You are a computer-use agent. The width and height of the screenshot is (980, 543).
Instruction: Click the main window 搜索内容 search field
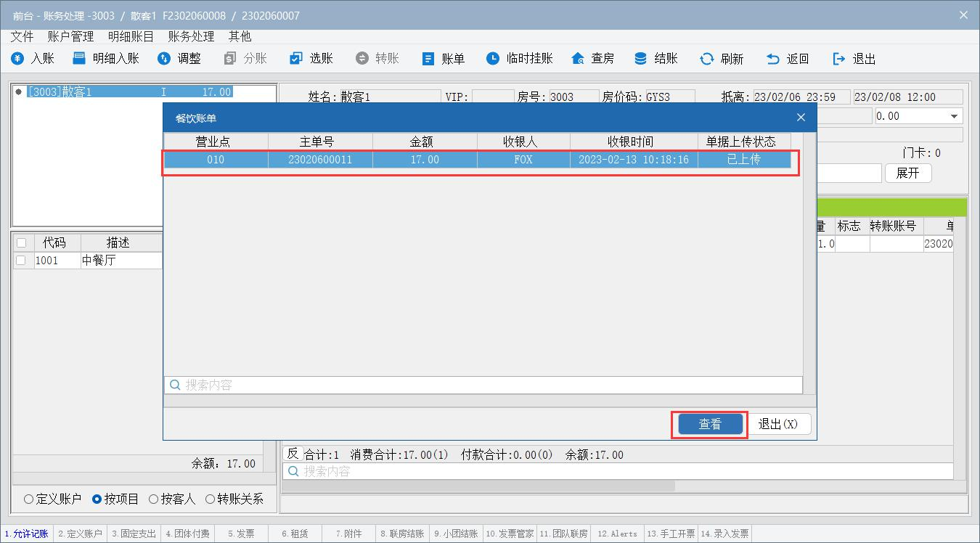tap(618, 471)
